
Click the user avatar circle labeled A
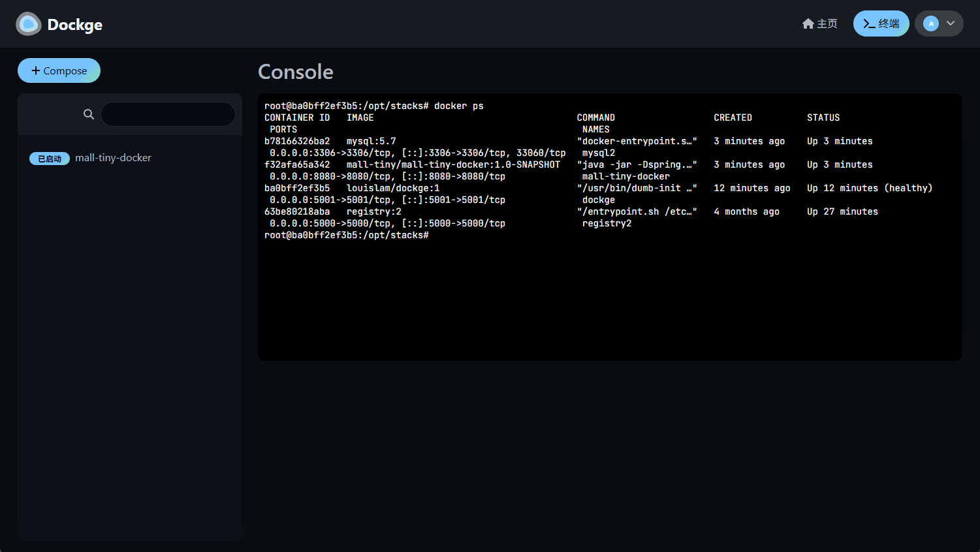point(931,24)
